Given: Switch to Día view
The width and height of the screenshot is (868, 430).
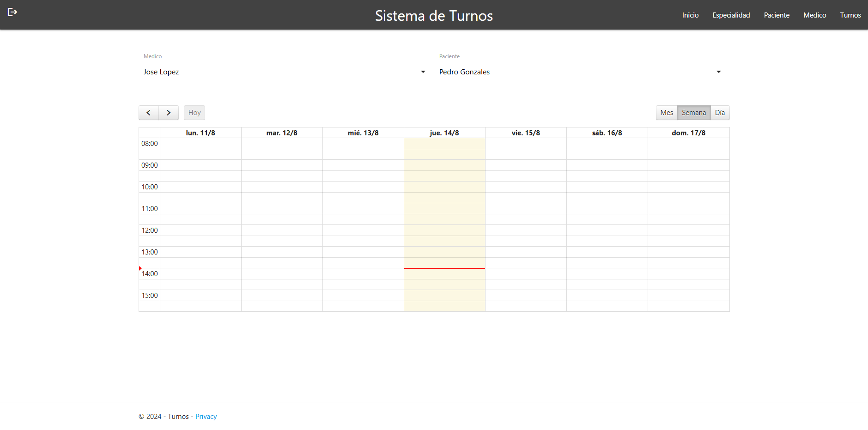Looking at the screenshot, I should click(720, 112).
